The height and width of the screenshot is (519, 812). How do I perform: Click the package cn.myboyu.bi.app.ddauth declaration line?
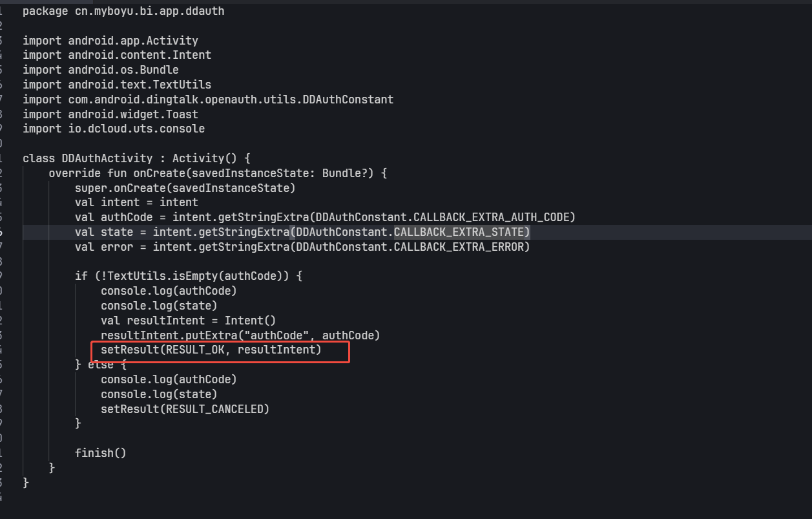point(123,11)
